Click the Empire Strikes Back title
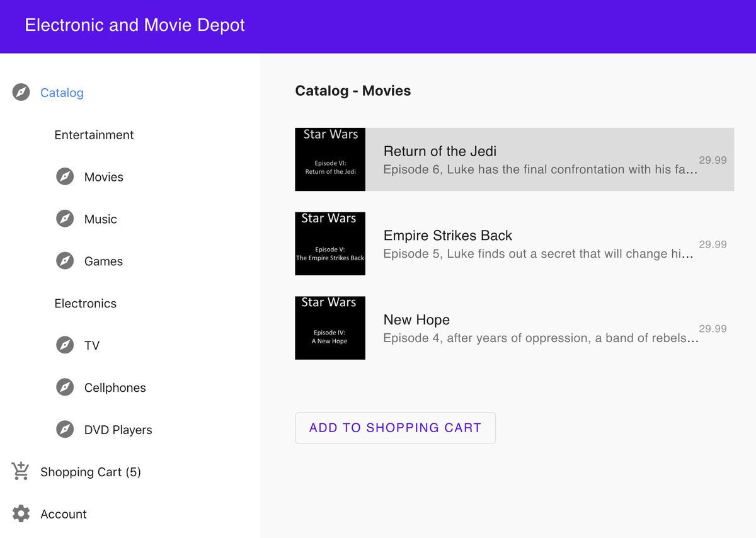The image size is (756, 538). pyautogui.click(x=448, y=236)
